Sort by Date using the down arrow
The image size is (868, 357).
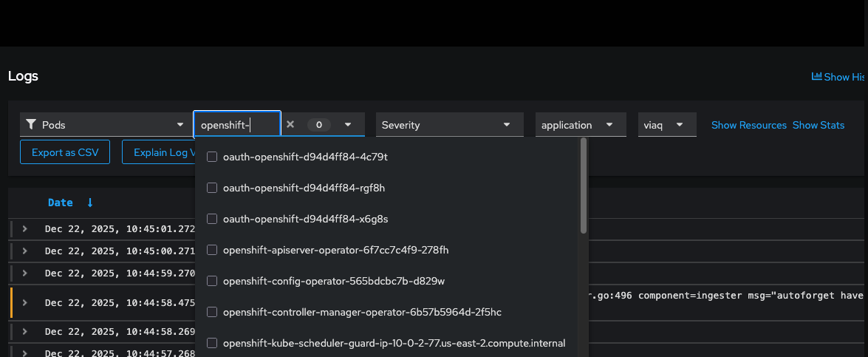point(90,203)
